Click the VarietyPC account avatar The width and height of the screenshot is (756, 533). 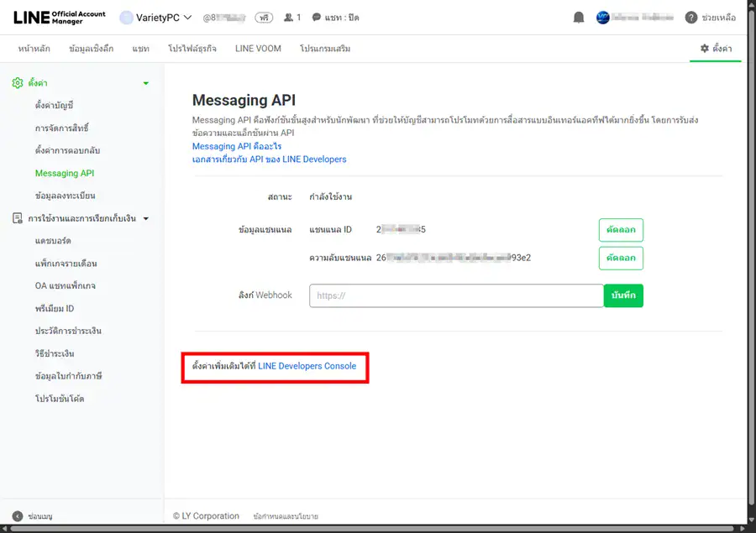click(x=126, y=18)
